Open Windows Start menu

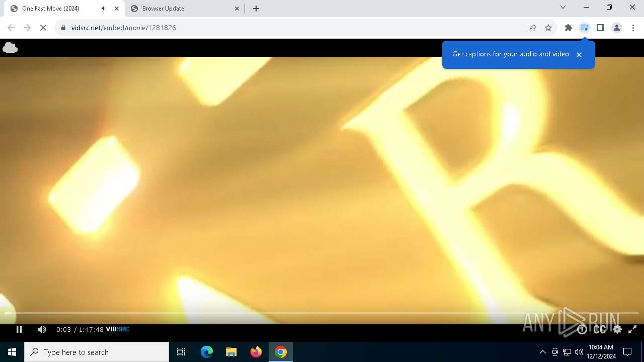pos(12,352)
